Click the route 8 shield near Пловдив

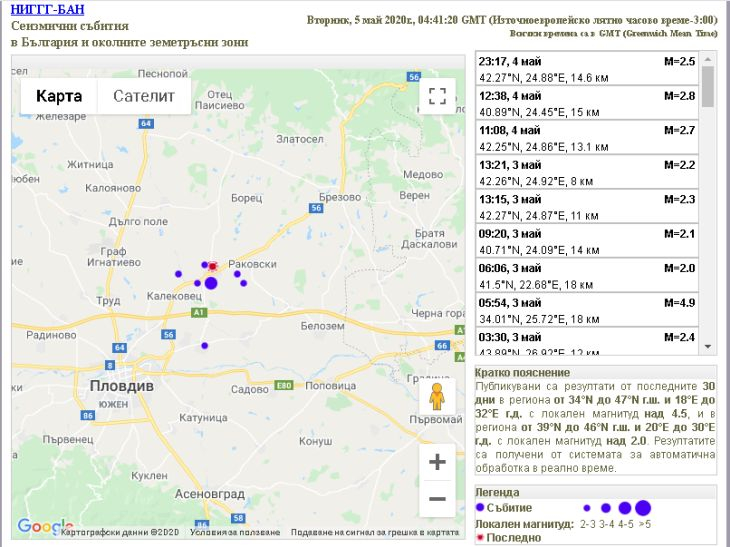pos(110,365)
